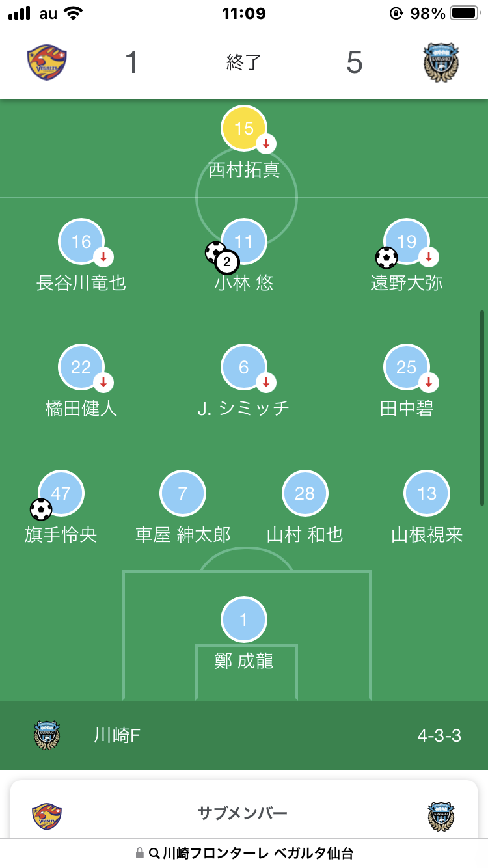
Task: Tap the goal ball icon beside 旗手怜央
Action: (41, 509)
